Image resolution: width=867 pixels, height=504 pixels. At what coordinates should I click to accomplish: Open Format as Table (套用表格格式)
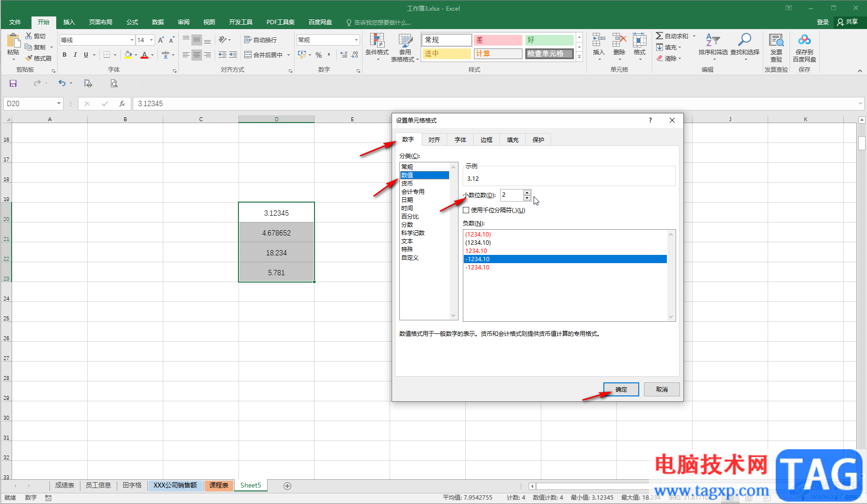pyautogui.click(x=405, y=47)
